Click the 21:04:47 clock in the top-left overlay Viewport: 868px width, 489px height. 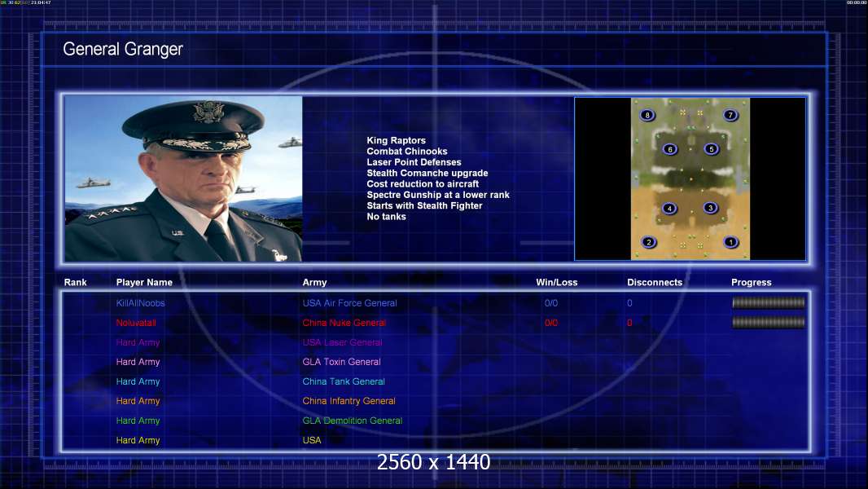41,2
